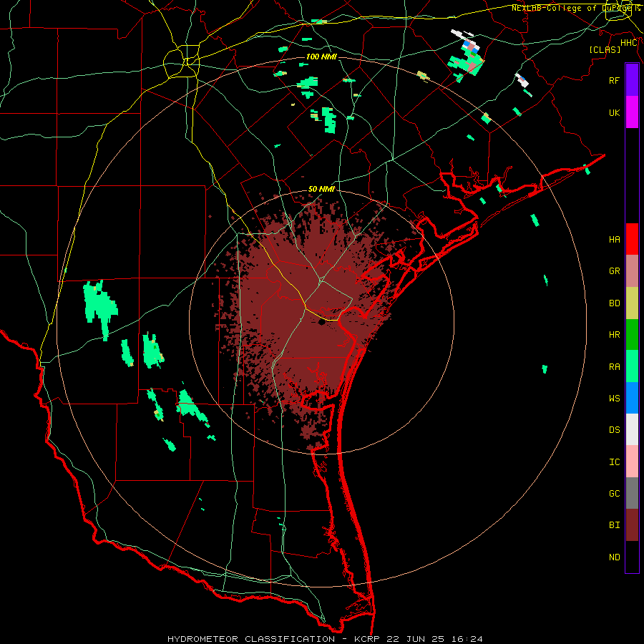Click the UK legend label
Viewport: 644px width, 644px height.
(x=614, y=112)
